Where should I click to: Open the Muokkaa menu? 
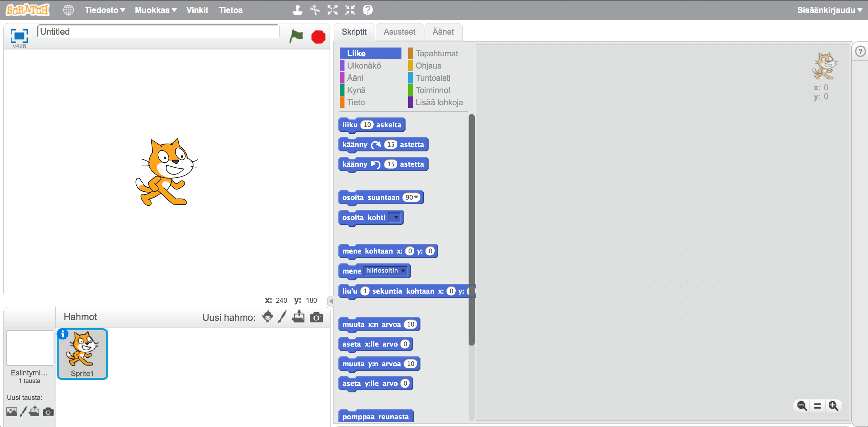[x=156, y=10]
